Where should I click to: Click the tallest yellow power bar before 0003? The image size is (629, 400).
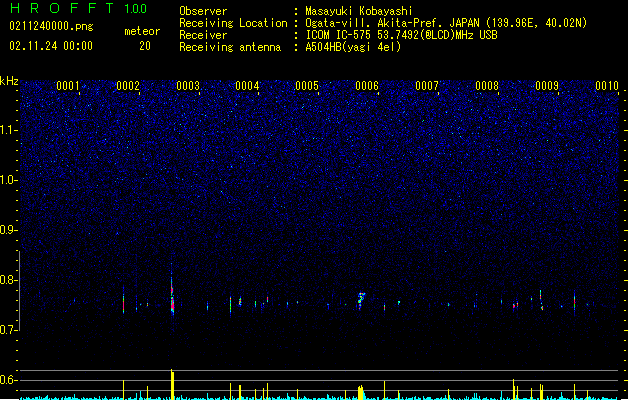click(172, 384)
